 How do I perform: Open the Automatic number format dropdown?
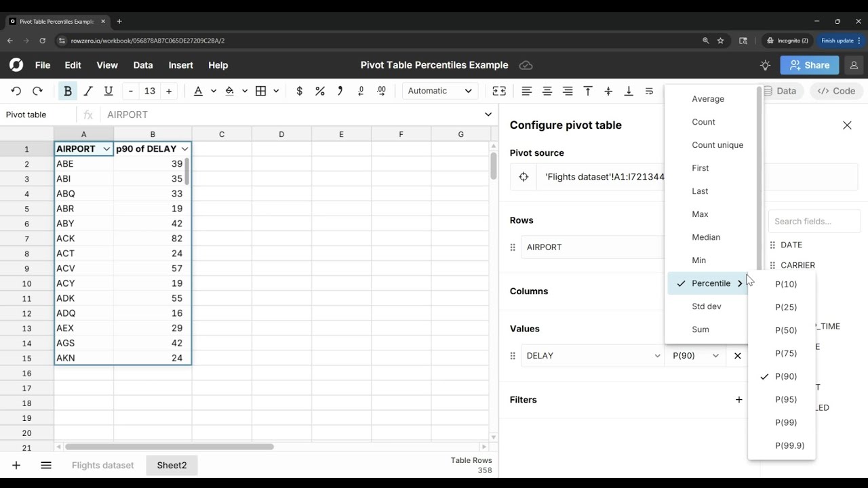pyautogui.click(x=440, y=91)
